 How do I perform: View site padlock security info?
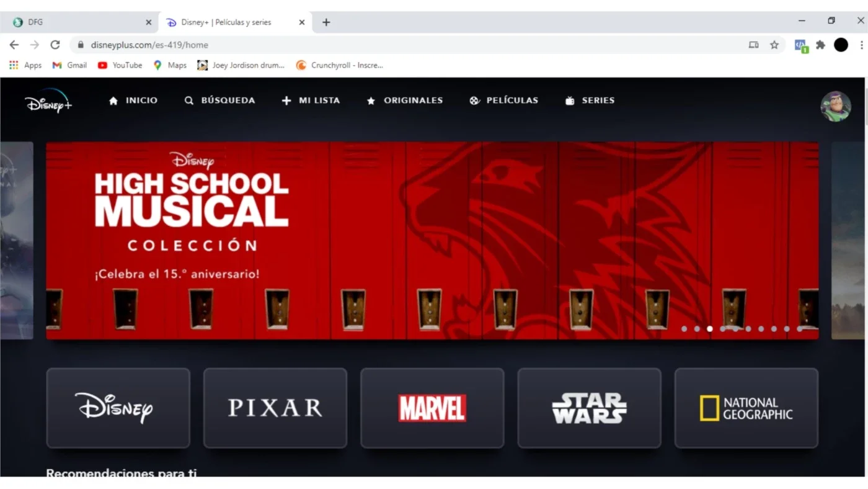click(81, 45)
